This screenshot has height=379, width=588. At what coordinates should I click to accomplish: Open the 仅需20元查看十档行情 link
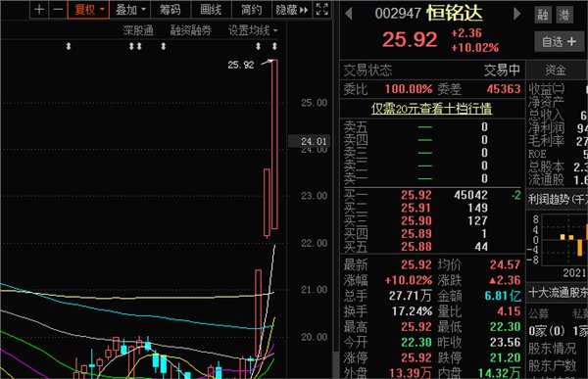click(x=431, y=109)
